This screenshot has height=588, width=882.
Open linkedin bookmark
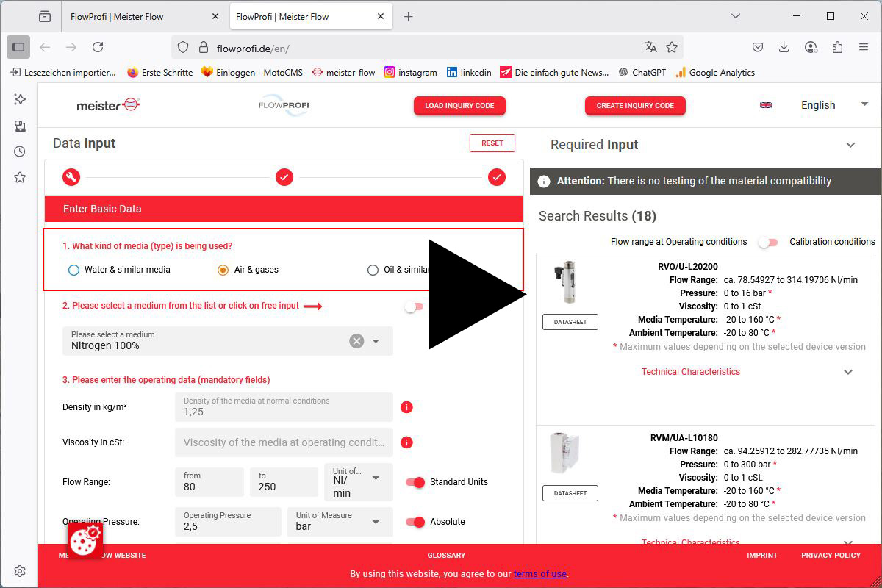tap(469, 72)
